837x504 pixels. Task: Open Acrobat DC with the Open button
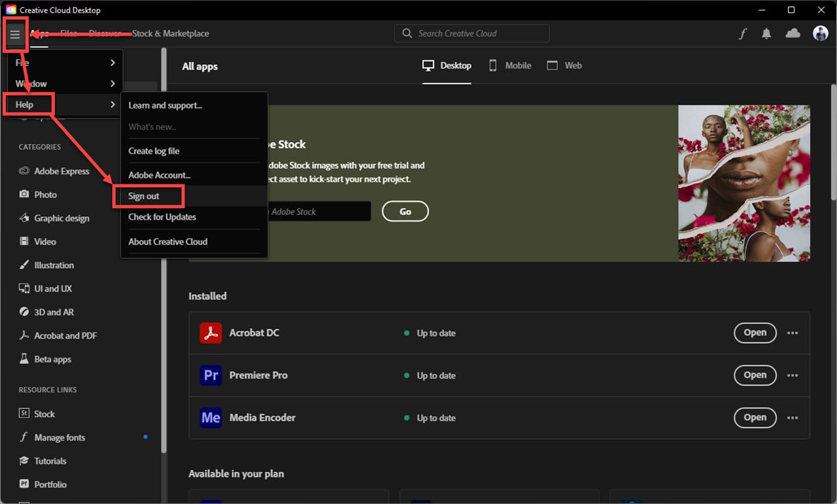[755, 333]
